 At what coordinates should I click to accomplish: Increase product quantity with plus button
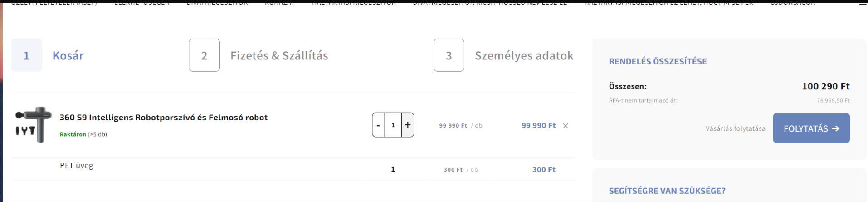click(x=408, y=125)
